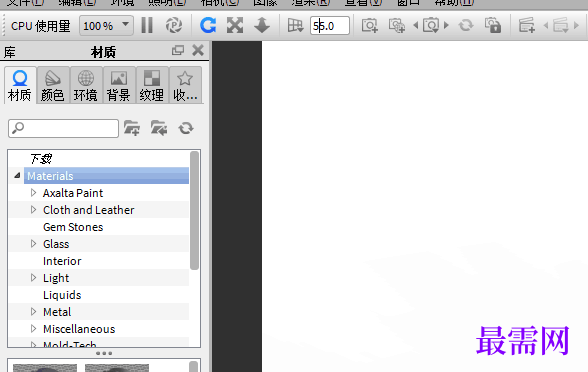The height and width of the screenshot is (372, 588).
Task: Expand the Cloth and Leather folder
Action: (33, 210)
